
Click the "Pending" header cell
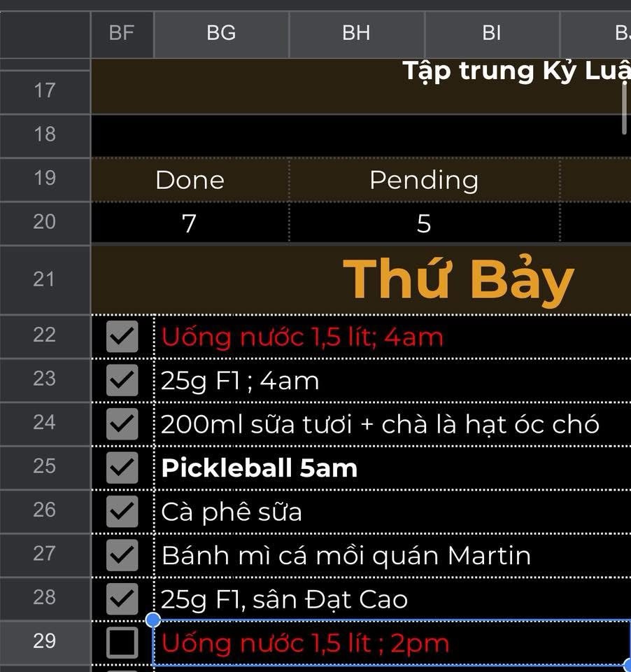click(424, 181)
